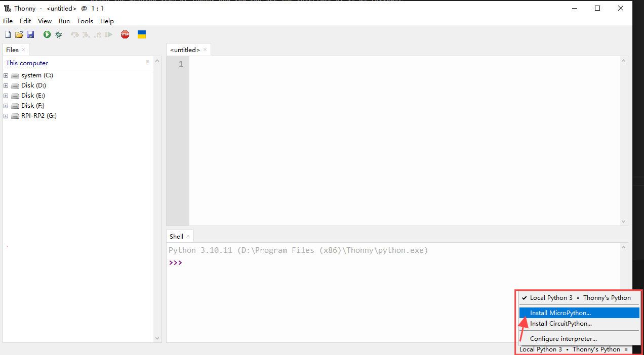644x355 pixels.
Task: Click the red Stop sign icon
Action: point(125,34)
